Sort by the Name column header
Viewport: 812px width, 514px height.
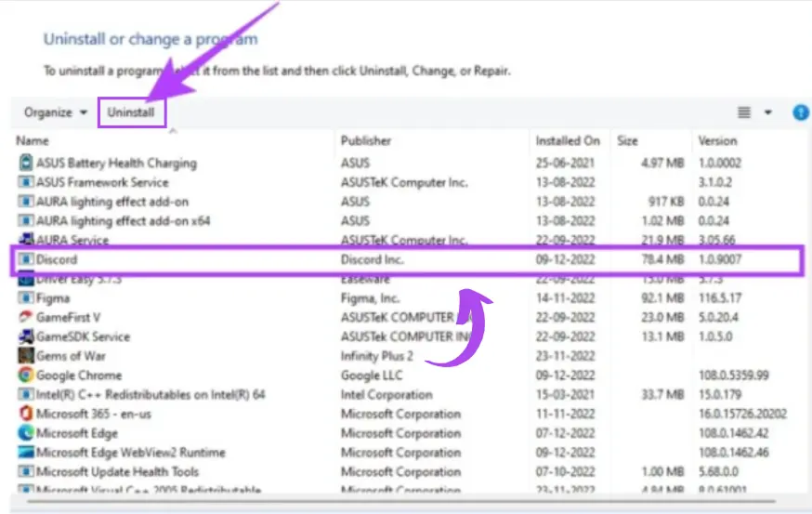tap(33, 141)
